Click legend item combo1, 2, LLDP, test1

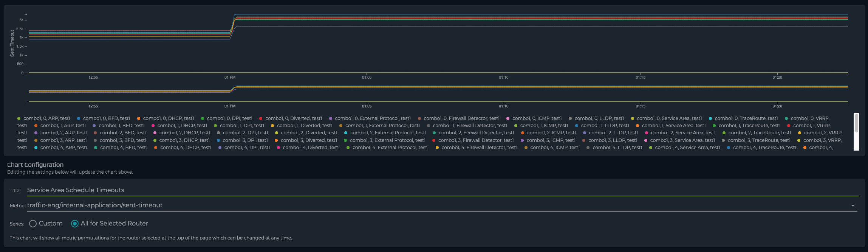[611, 133]
